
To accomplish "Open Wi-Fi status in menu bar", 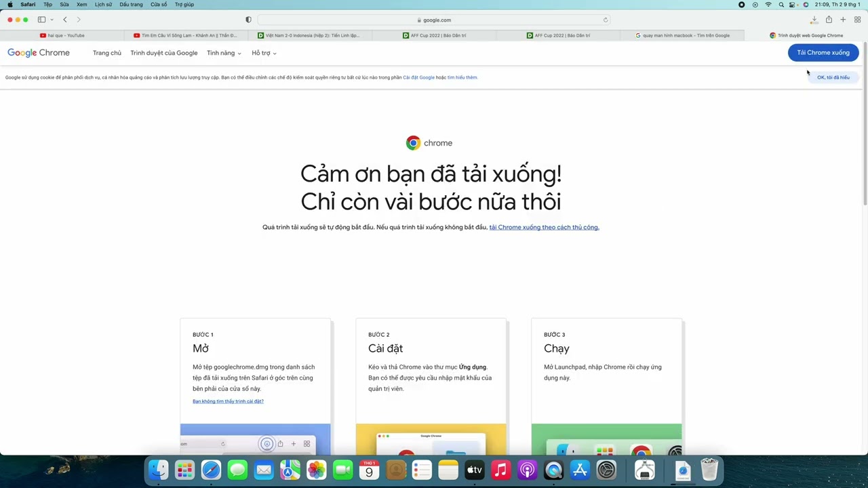I will pos(768,4).
